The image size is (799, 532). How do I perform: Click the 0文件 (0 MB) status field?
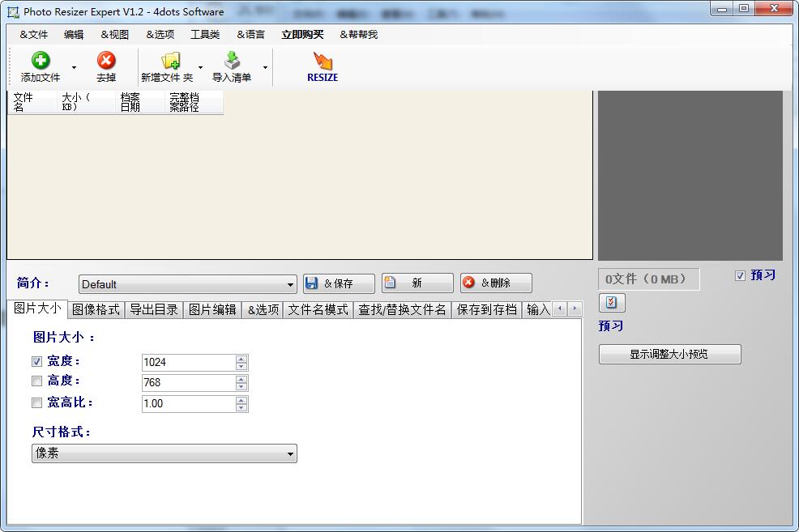click(x=648, y=279)
